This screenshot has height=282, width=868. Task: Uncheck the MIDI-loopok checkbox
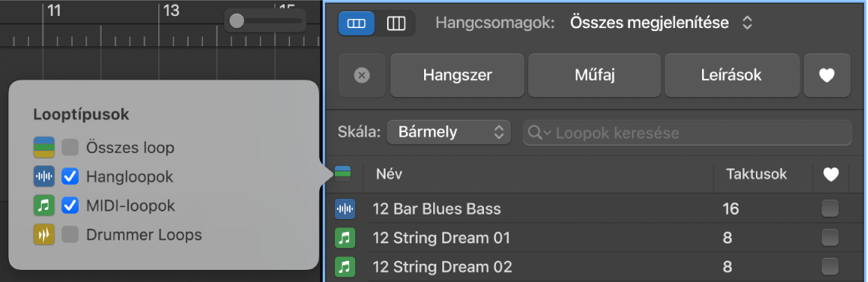(x=70, y=205)
